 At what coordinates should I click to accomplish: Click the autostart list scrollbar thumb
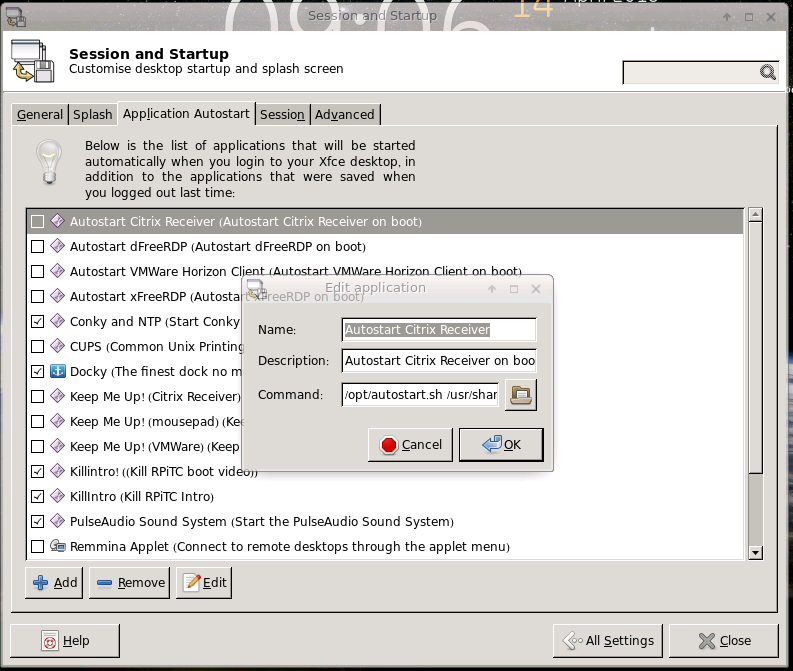pyautogui.click(x=755, y=347)
